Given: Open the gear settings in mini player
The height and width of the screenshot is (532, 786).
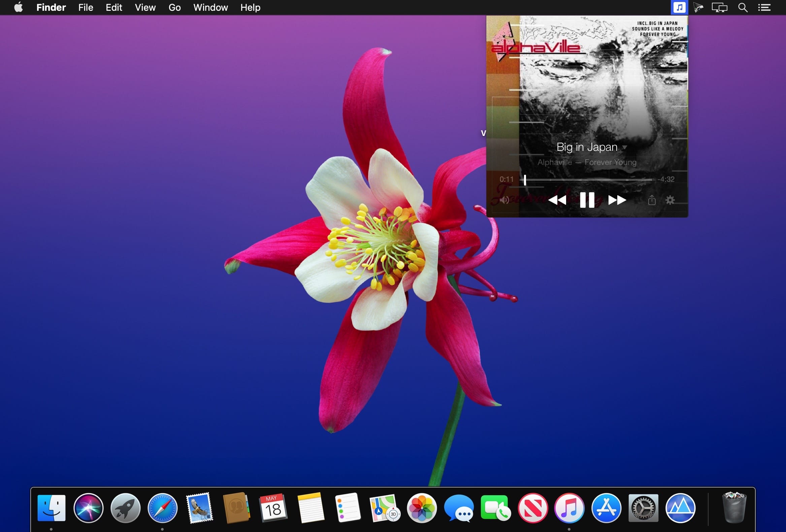Looking at the screenshot, I should click(670, 200).
